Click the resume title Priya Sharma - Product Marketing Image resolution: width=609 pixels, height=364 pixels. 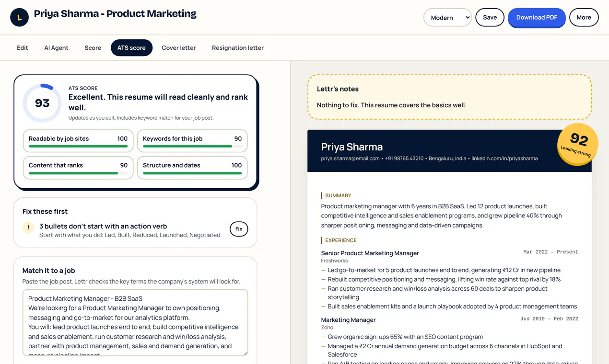tap(115, 14)
